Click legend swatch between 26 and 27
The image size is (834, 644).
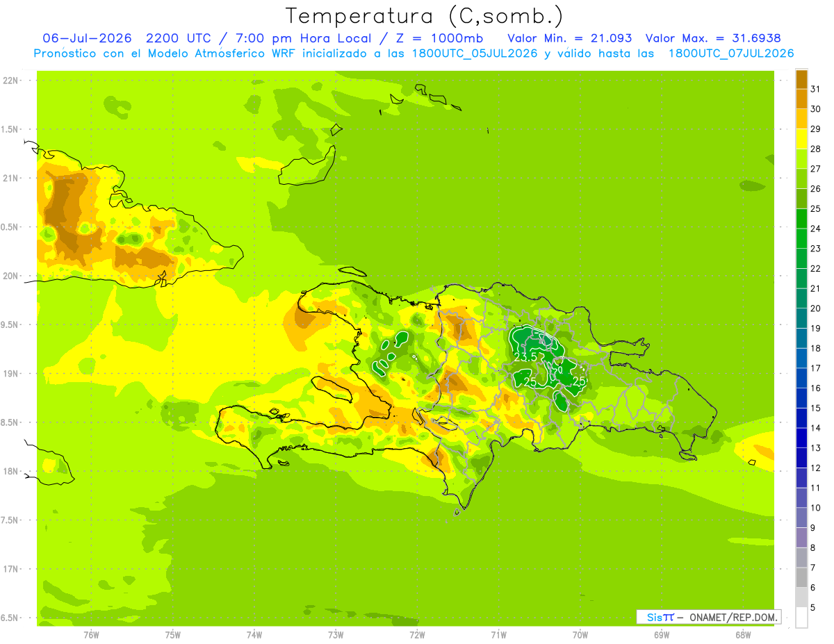tap(801, 179)
